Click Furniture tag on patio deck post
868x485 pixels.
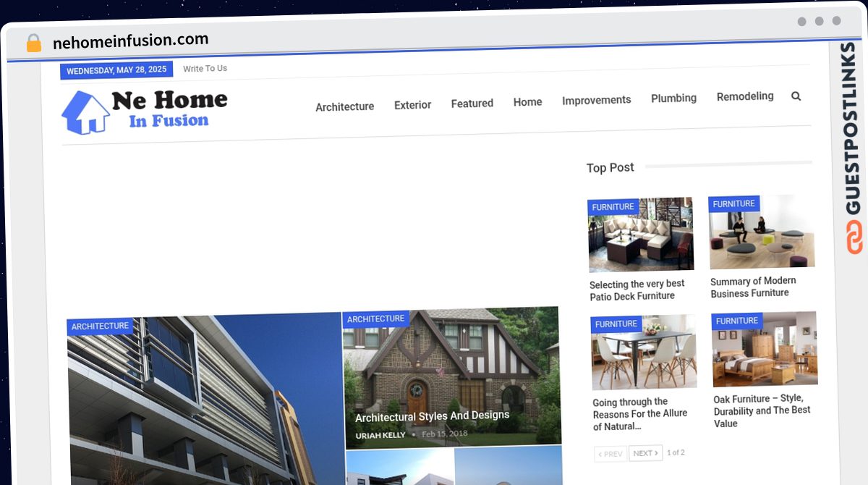(x=613, y=207)
